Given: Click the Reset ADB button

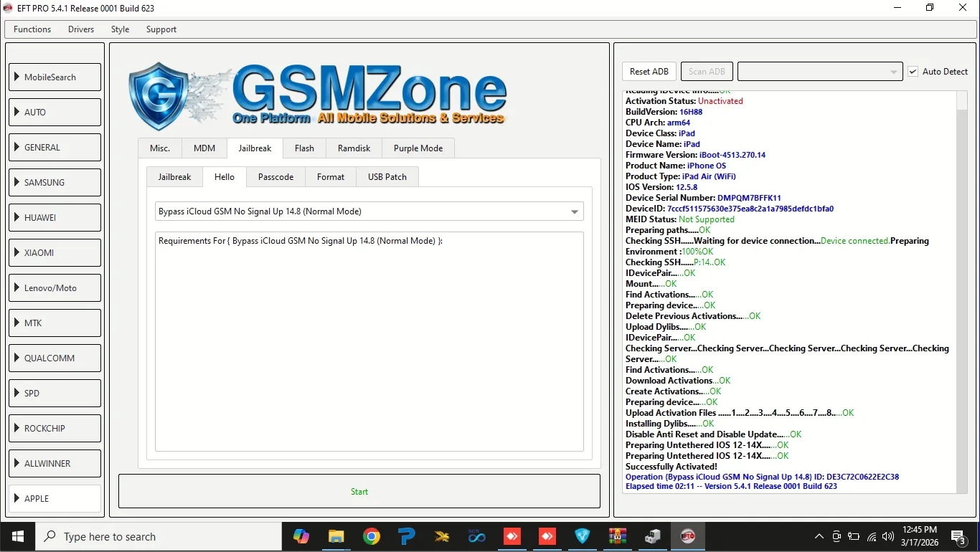Looking at the screenshot, I should pyautogui.click(x=649, y=72).
